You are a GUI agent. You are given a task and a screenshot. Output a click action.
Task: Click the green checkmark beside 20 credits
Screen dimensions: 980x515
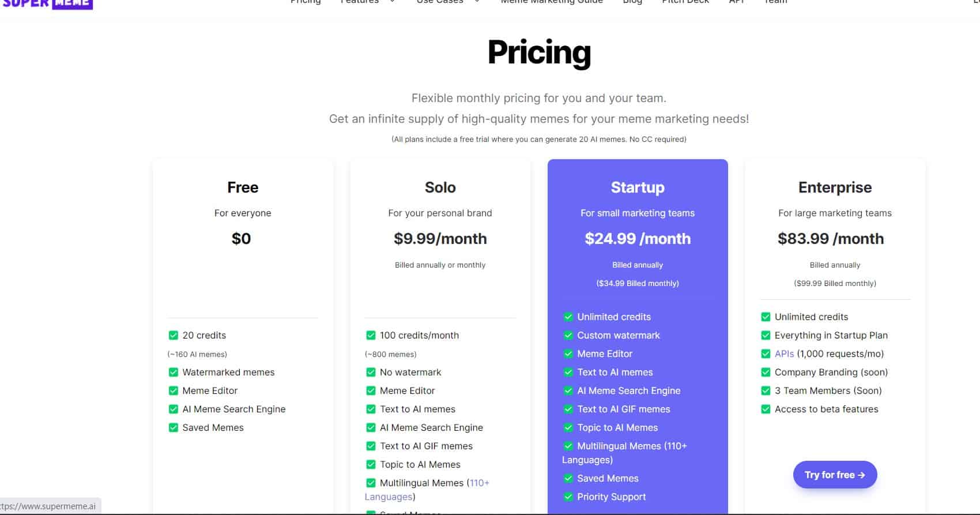[x=173, y=335]
